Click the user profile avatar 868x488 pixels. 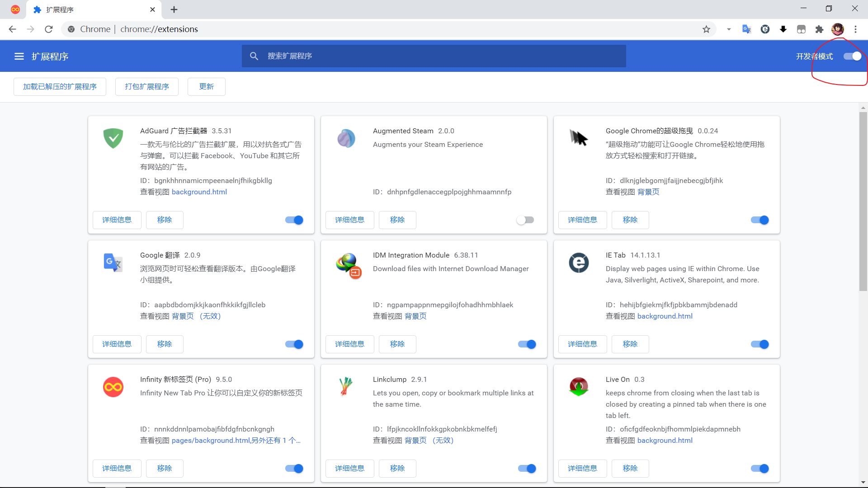pyautogui.click(x=837, y=29)
